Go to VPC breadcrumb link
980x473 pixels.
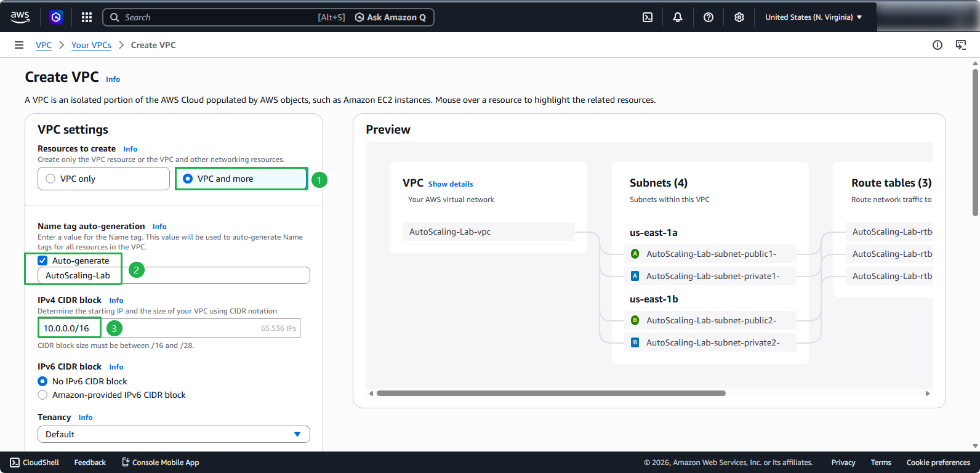pos(44,45)
